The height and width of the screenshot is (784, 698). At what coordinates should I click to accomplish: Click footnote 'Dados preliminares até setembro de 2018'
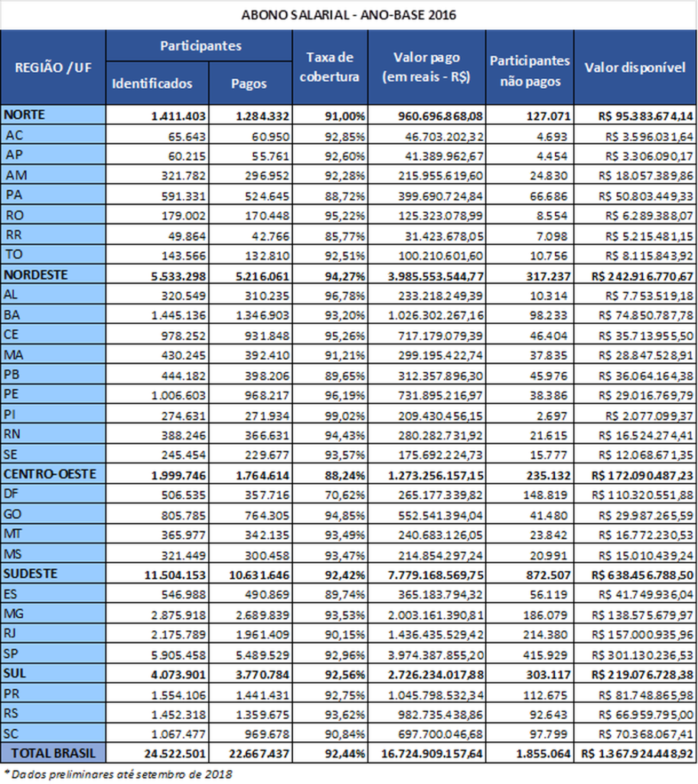[121, 774]
